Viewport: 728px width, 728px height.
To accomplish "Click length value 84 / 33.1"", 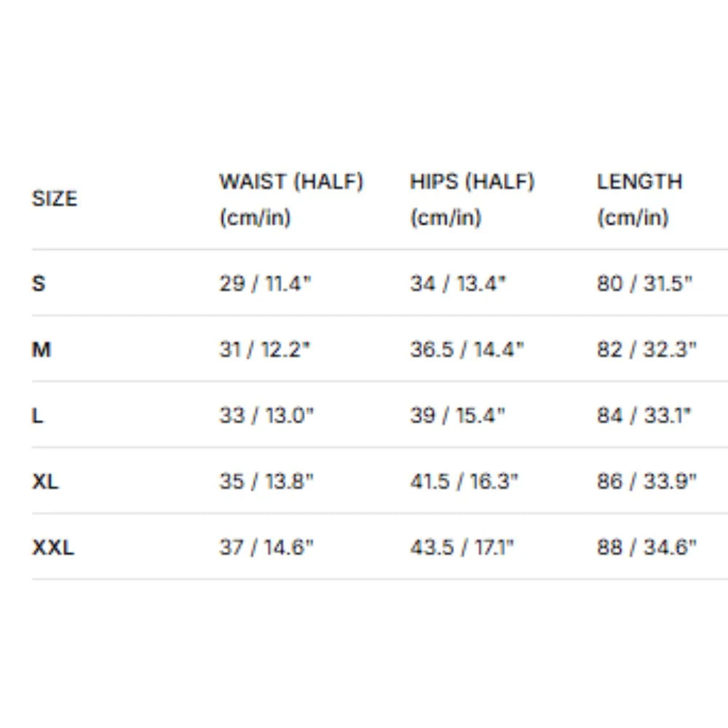I will click(644, 416).
